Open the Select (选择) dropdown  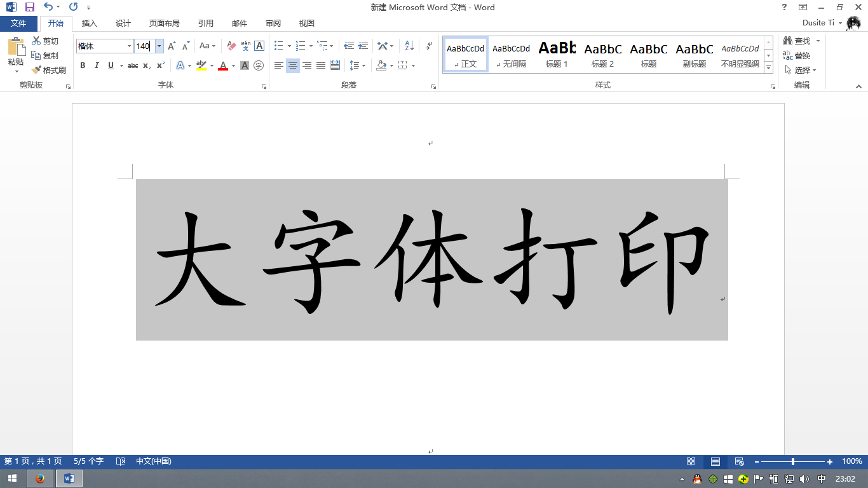(801, 70)
